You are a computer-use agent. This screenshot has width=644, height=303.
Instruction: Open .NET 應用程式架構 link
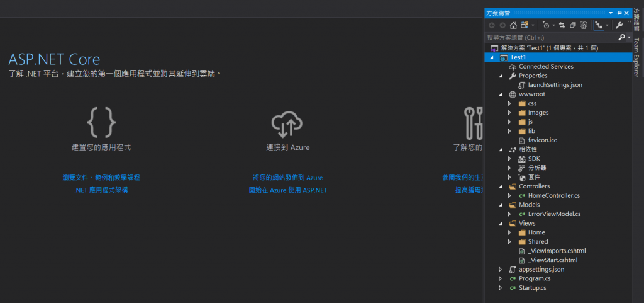101,190
